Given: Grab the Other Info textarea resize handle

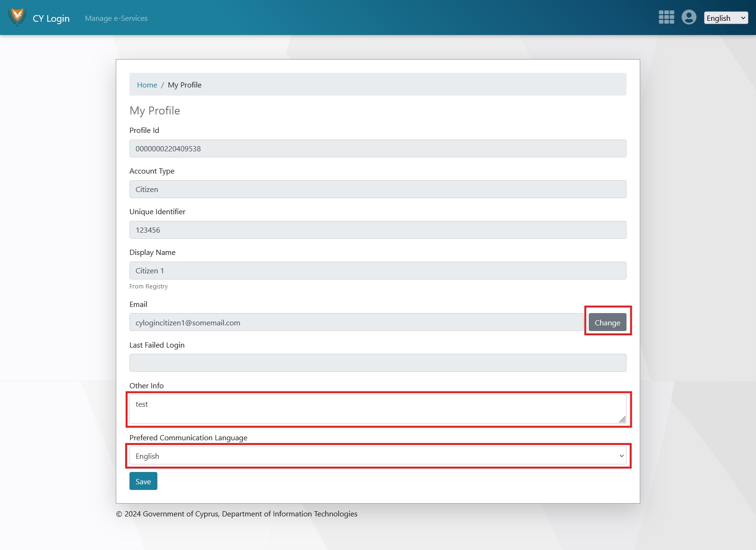Looking at the screenshot, I should tap(622, 419).
